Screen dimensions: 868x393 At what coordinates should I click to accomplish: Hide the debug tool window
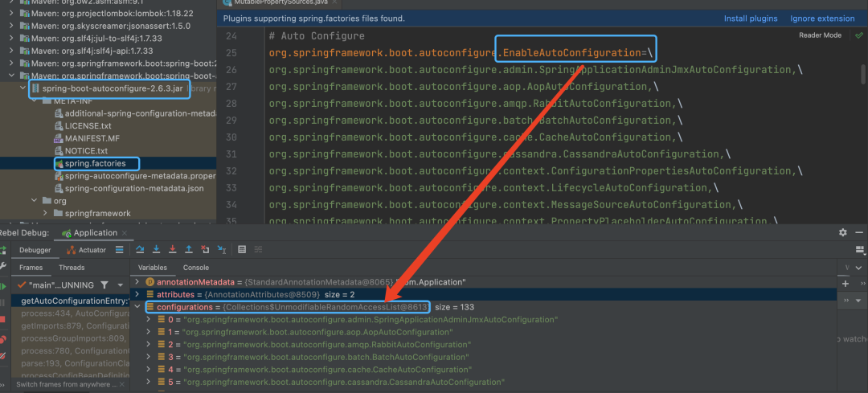pyautogui.click(x=859, y=232)
